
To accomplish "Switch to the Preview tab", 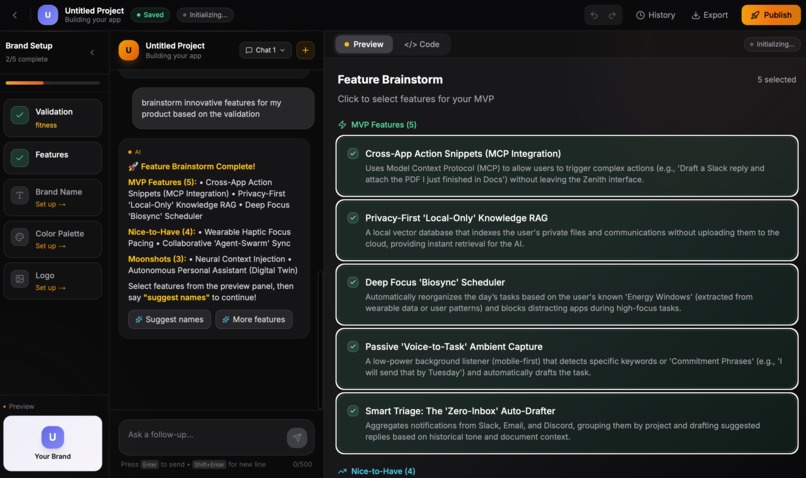I will point(364,44).
